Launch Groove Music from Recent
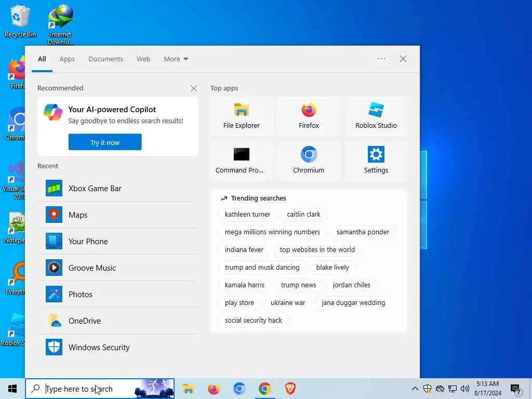532x399 pixels. pos(118,268)
